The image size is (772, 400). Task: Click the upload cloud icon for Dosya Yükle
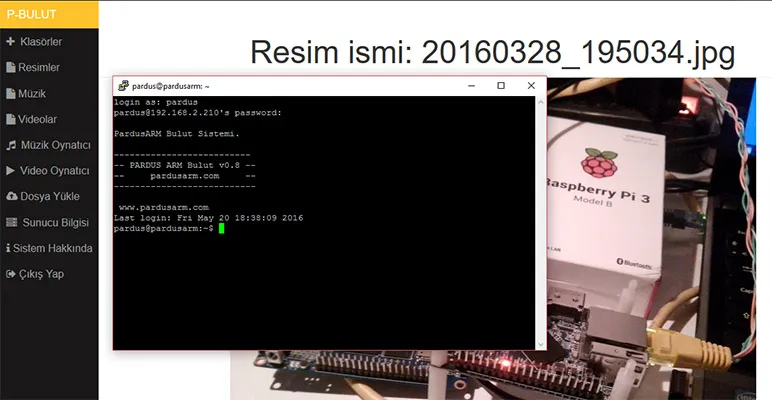pyautogui.click(x=10, y=197)
